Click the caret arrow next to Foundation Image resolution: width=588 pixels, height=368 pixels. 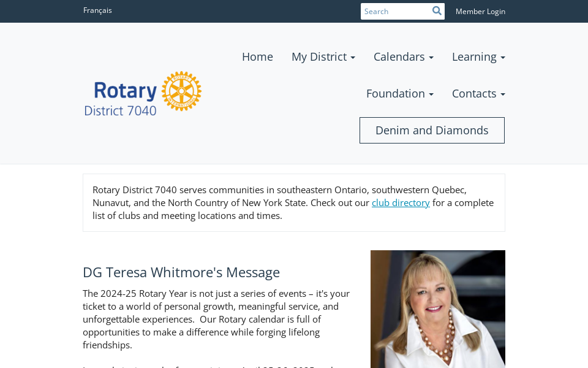(431, 94)
